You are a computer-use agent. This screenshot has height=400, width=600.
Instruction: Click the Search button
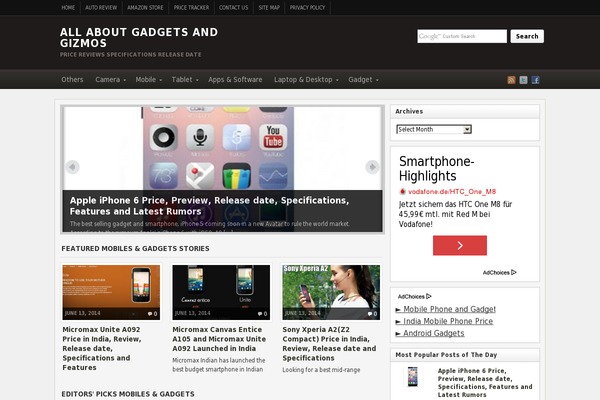pyautogui.click(x=527, y=36)
